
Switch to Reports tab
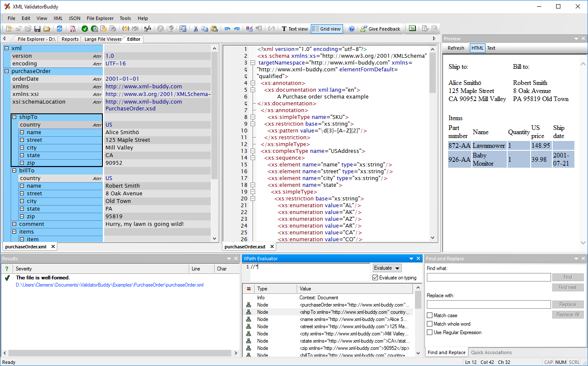point(70,39)
